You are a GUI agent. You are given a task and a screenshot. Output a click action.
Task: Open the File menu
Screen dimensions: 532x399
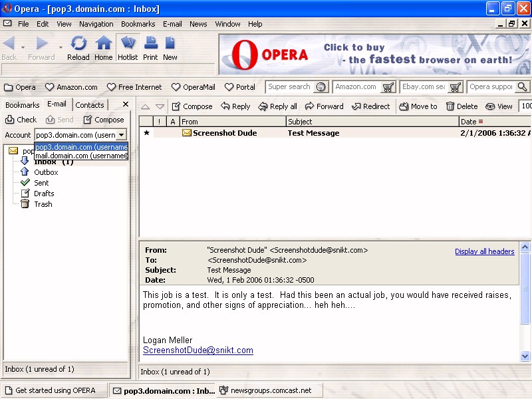[23, 24]
